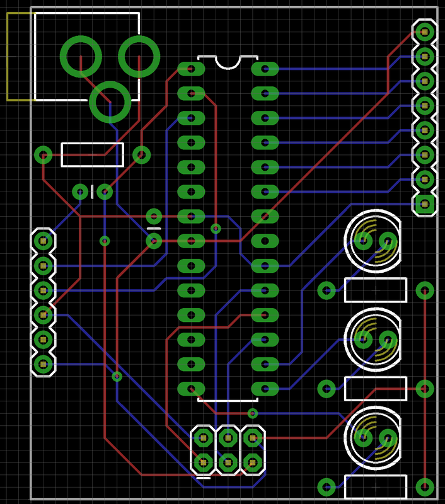Select the top-right pin pad of the DIP chip
Screen dimensions: 445x504
point(265,69)
